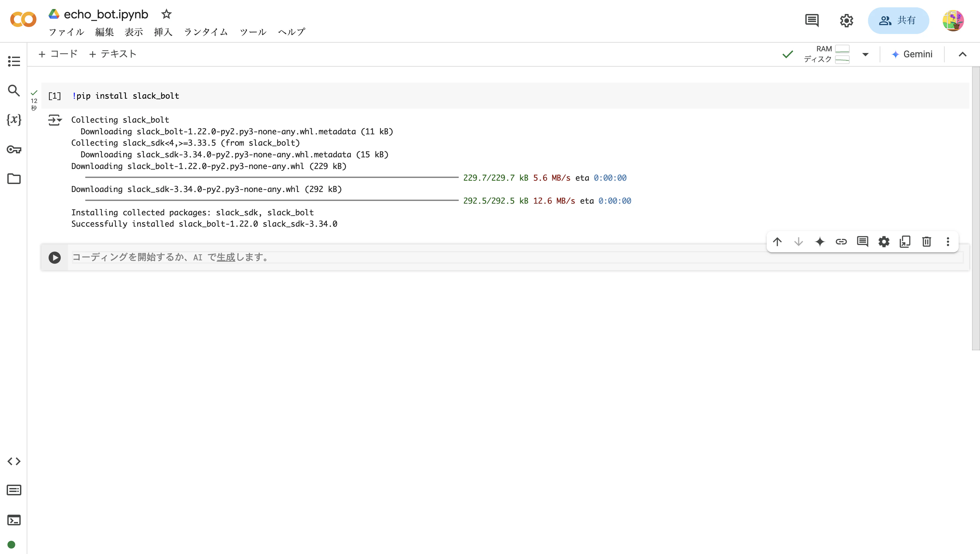Delete the cell with trash icon
The image size is (980, 554).
(926, 242)
